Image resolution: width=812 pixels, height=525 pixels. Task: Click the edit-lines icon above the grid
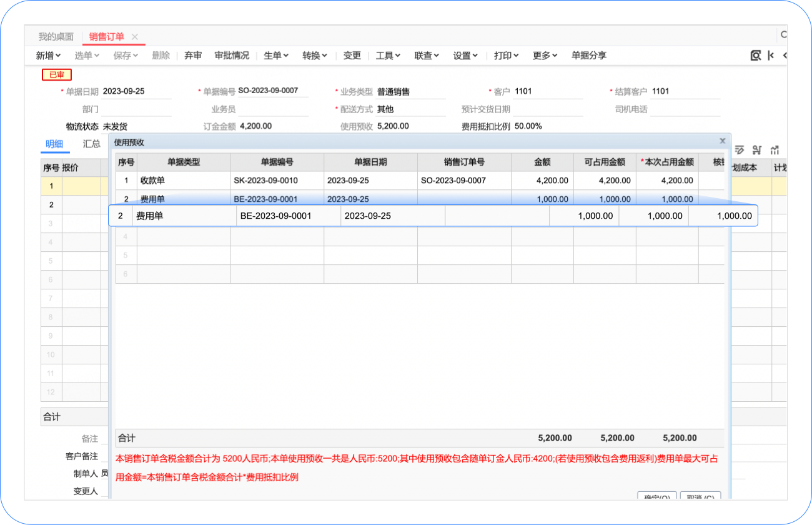tap(740, 149)
